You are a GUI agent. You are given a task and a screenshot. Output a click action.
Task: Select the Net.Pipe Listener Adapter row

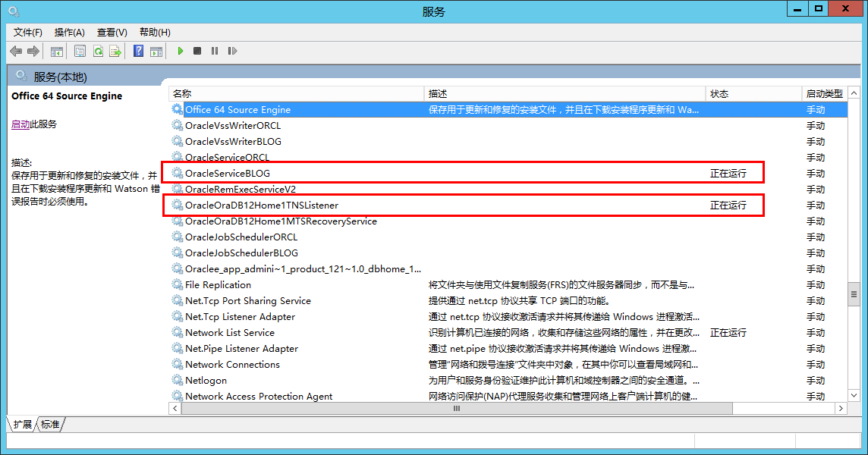tap(508, 349)
